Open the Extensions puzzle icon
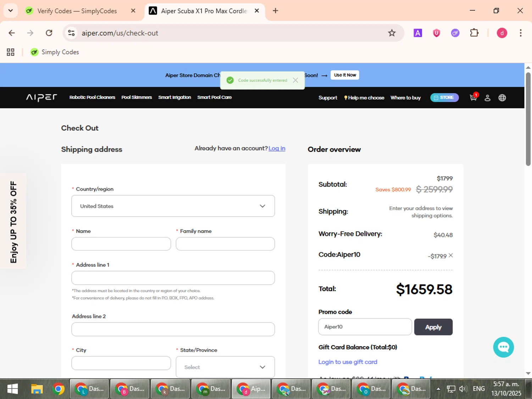The width and height of the screenshot is (532, 399). tap(474, 33)
